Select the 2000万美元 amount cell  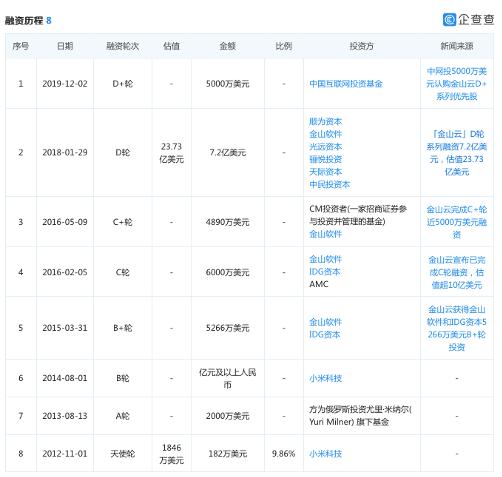click(228, 416)
